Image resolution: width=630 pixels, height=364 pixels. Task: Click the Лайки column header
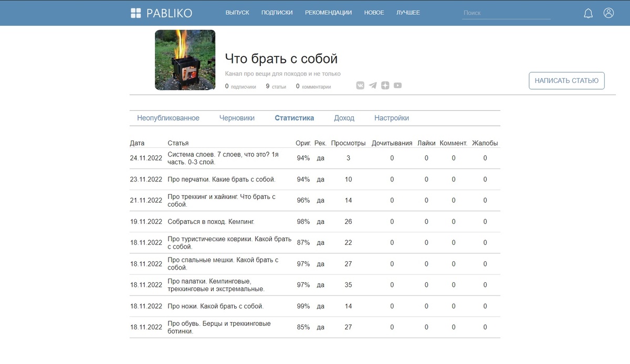(426, 143)
